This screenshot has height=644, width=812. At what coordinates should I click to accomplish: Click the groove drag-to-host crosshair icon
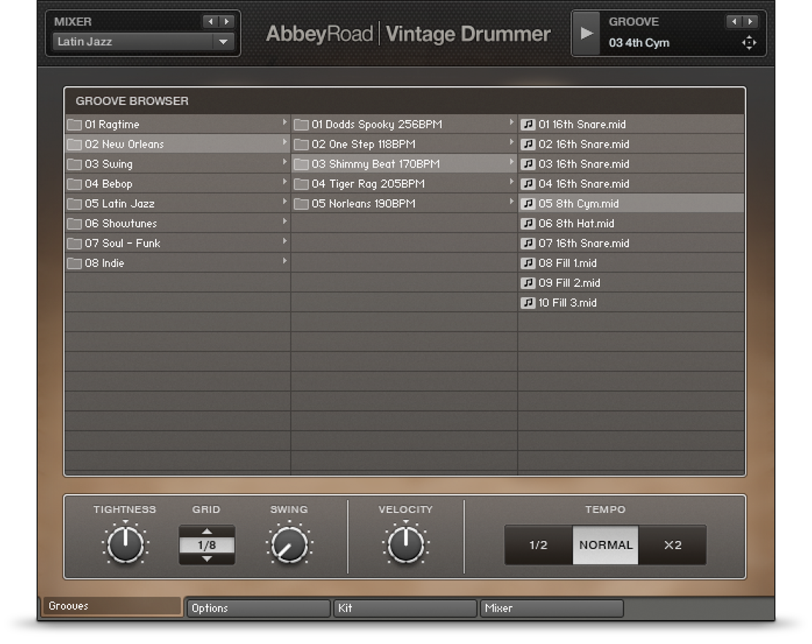749,43
